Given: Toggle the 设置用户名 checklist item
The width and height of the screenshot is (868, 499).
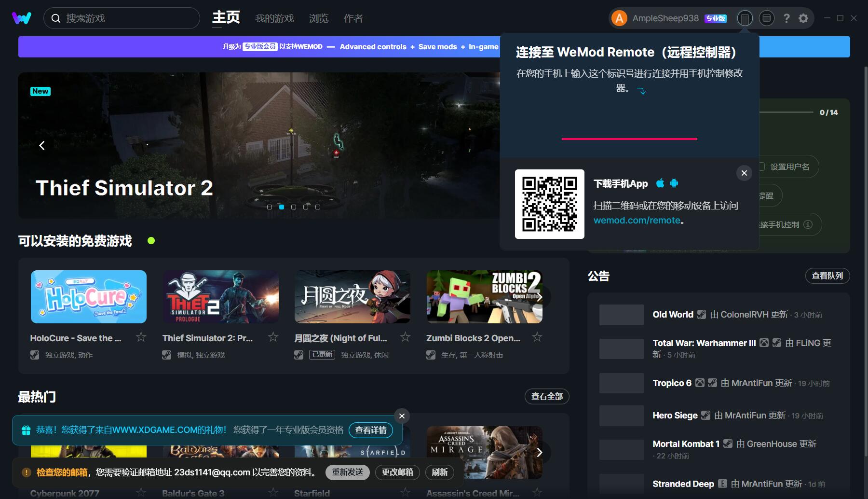Looking at the screenshot, I should click(x=789, y=167).
